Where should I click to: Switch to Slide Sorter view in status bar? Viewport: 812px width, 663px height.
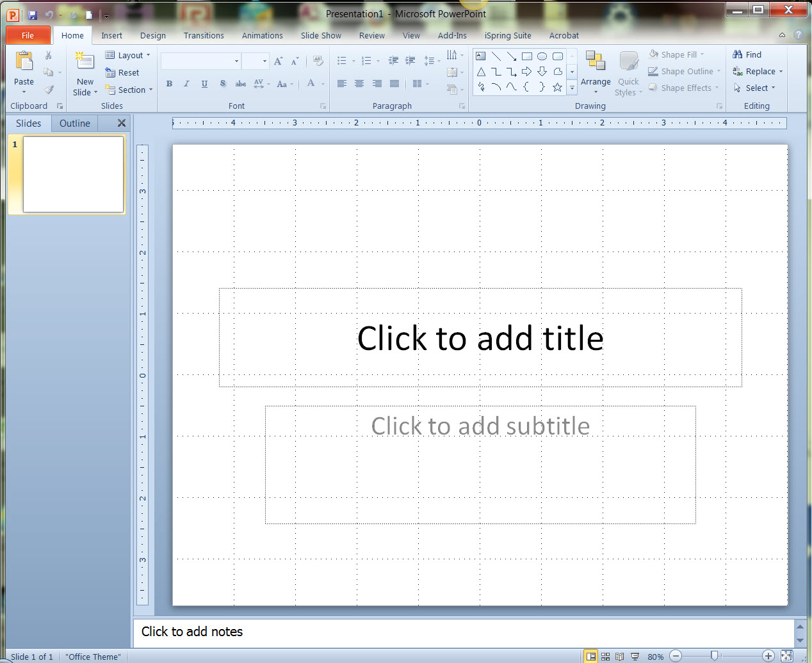click(605, 657)
